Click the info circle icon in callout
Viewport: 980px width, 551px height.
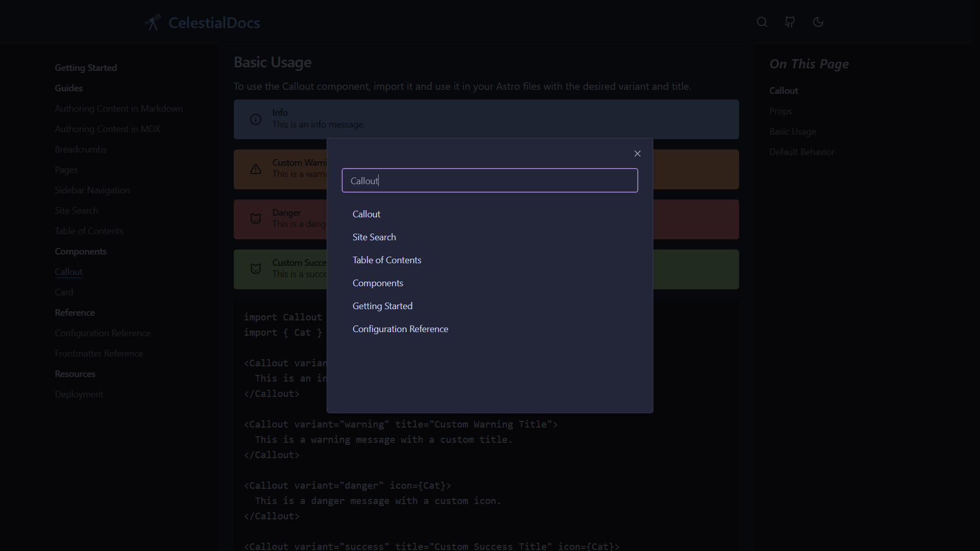256,119
